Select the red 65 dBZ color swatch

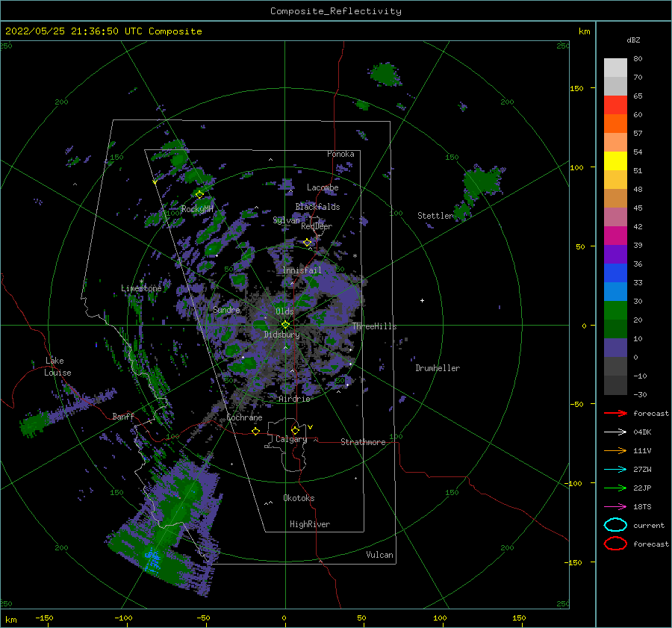click(x=615, y=105)
